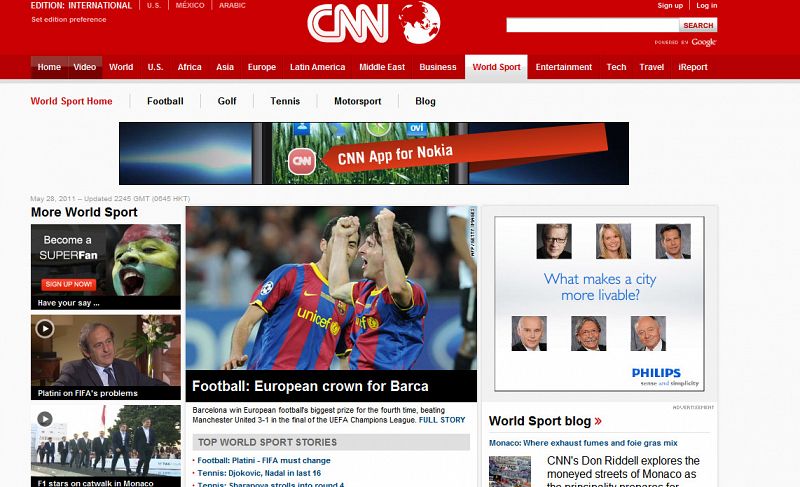Open the Business section
Screen dimensions: 800x487
click(438, 67)
